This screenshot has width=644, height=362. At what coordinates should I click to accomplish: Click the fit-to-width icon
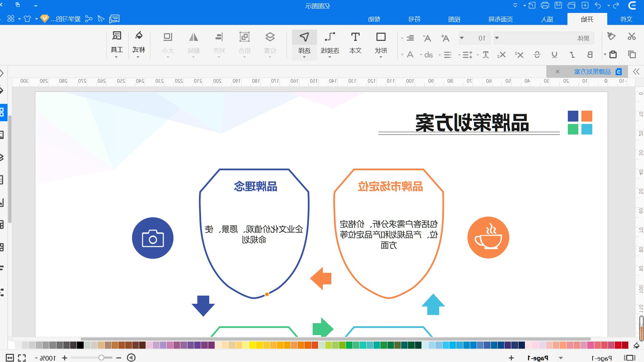point(10,358)
